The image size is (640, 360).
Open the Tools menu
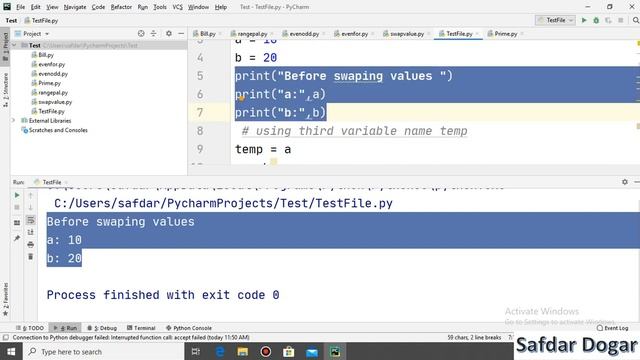(160, 7)
